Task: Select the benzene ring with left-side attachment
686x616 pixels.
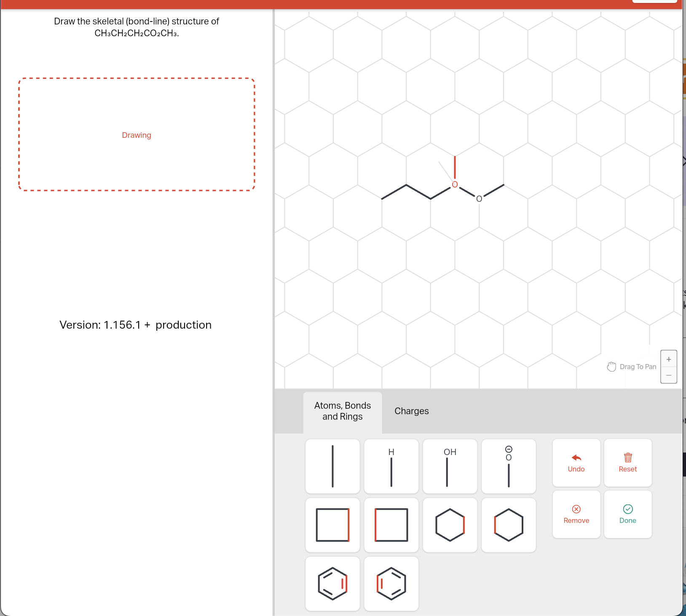Action: [391, 584]
